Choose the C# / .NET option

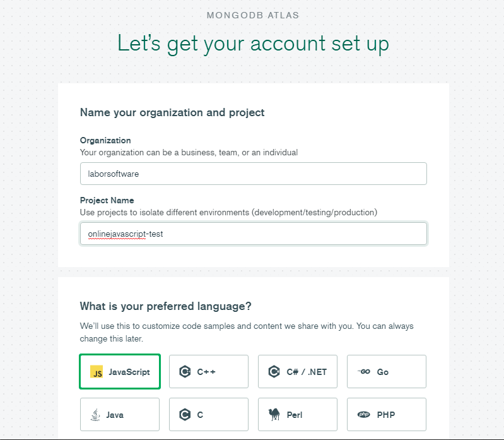(298, 371)
